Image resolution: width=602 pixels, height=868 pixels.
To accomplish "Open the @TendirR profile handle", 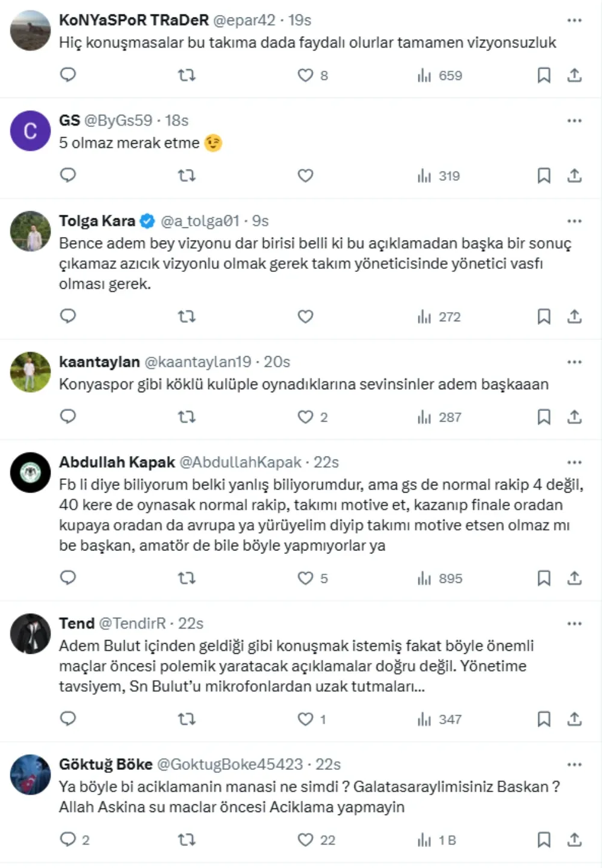I will click(132, 624).
